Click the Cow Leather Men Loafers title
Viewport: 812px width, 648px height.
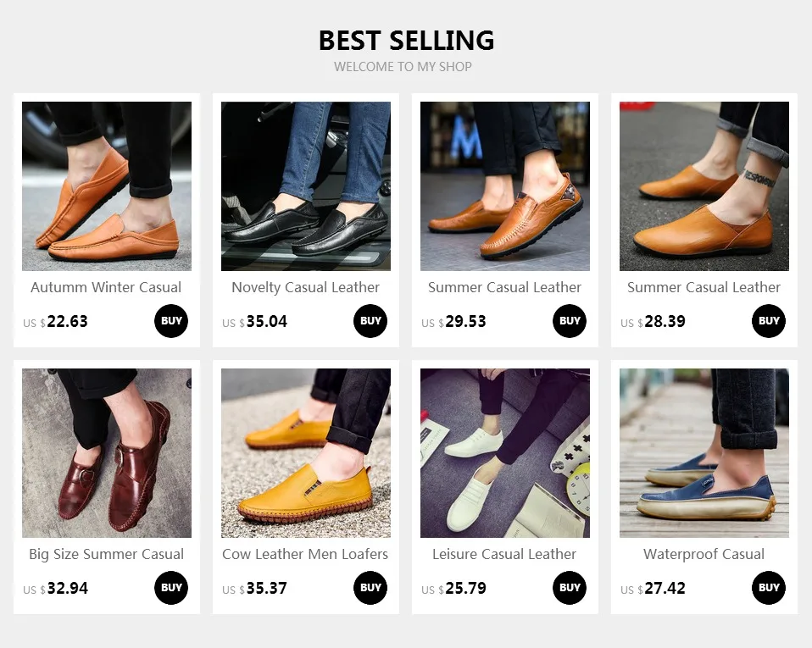[x=305, y=554]
